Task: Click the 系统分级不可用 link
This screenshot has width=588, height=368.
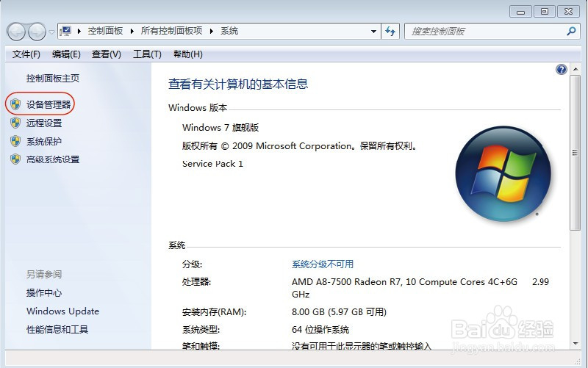Action: [323, 264]
